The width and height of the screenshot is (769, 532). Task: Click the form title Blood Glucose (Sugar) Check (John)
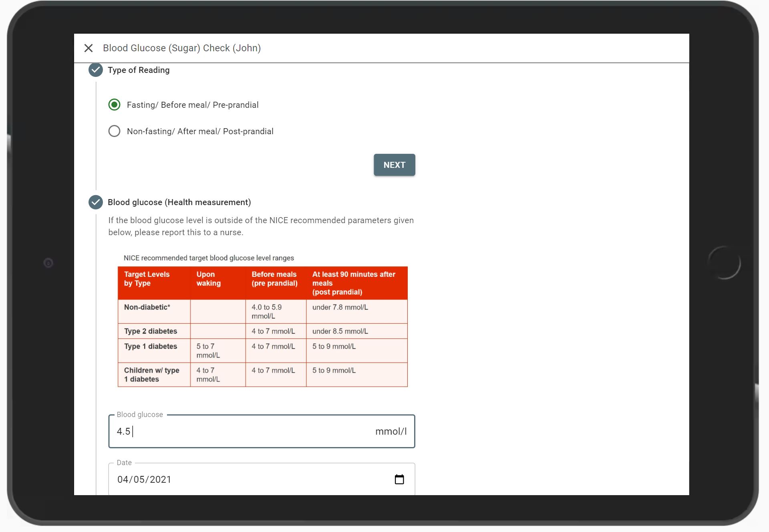click(x=182, y=48)
